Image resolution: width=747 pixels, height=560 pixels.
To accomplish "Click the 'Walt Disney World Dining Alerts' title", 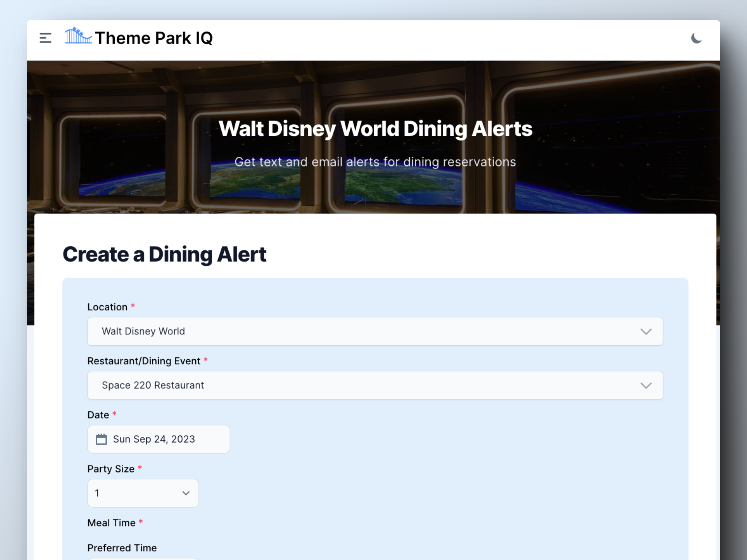I will click(375, 129).
